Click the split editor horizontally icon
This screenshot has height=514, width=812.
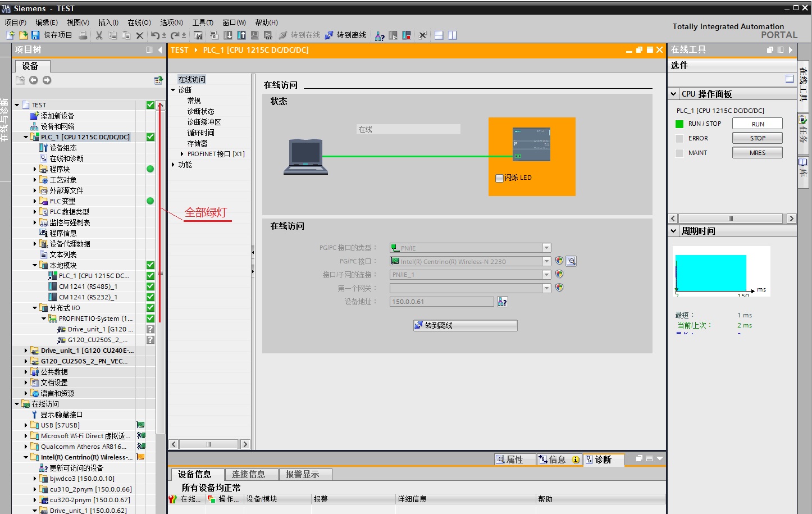[x=439, y=35]
